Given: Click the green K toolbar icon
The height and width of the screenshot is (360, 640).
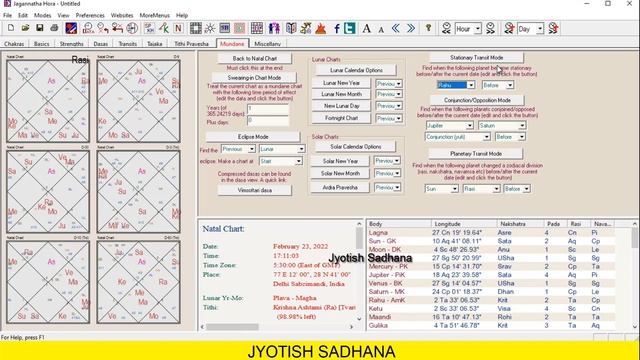Looking at the screenshot, I should click(164, 28).
